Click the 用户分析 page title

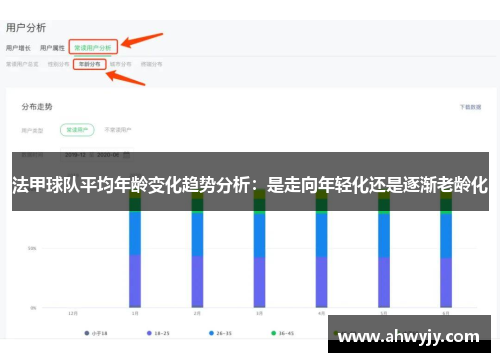(26, 28)
